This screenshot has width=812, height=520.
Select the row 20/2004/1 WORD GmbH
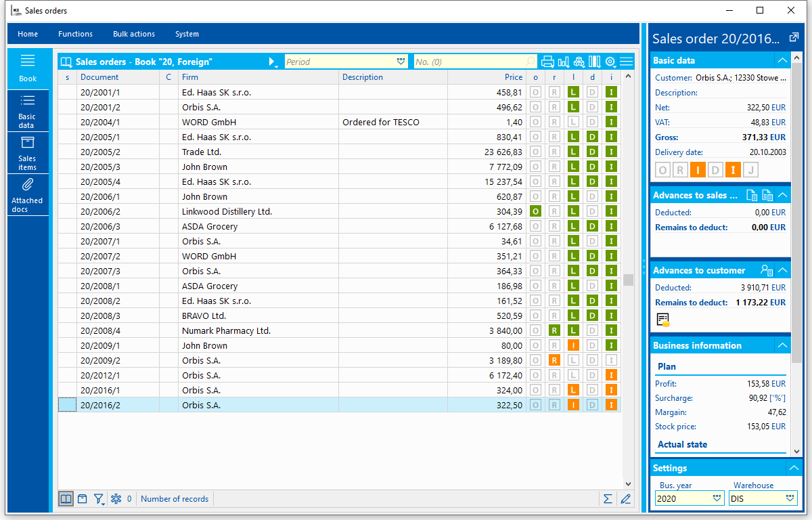339,122
